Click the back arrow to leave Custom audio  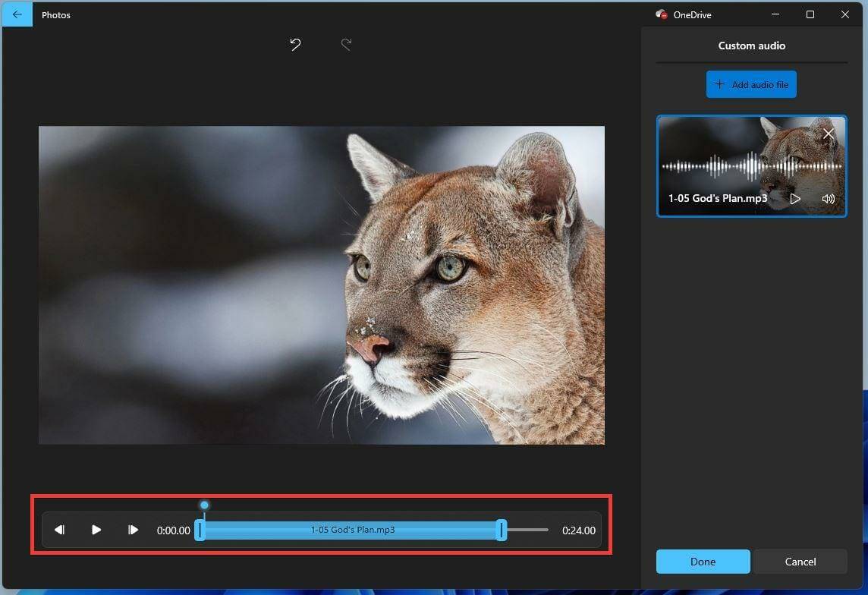tap(17, 14)
